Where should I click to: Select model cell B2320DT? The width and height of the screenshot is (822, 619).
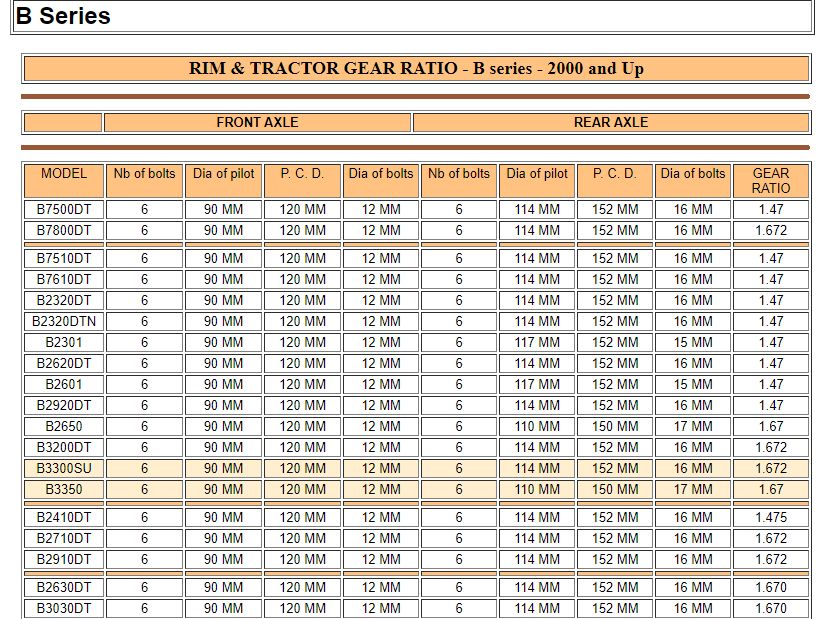(64, 300)
